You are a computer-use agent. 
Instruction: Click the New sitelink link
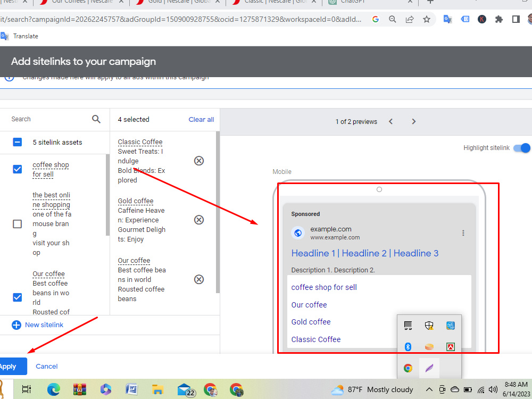[44, 325]
